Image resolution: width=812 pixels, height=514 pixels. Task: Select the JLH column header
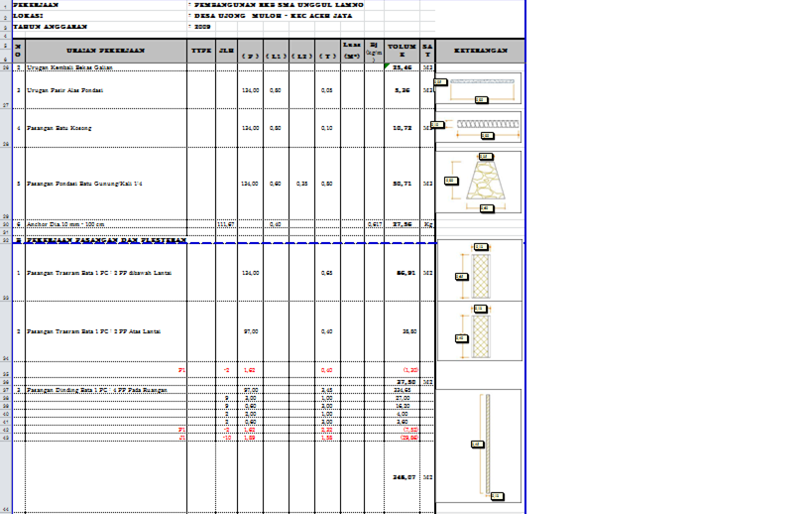pos(226,51)
